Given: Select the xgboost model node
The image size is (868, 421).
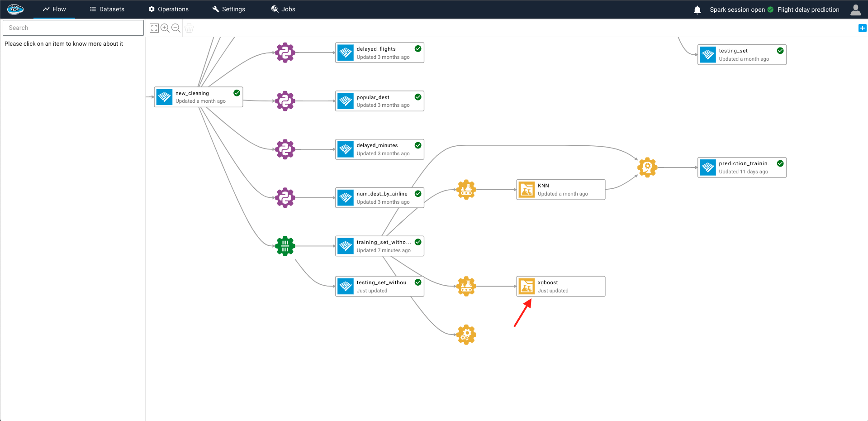Looking at the screenshot, I should 560,286.
